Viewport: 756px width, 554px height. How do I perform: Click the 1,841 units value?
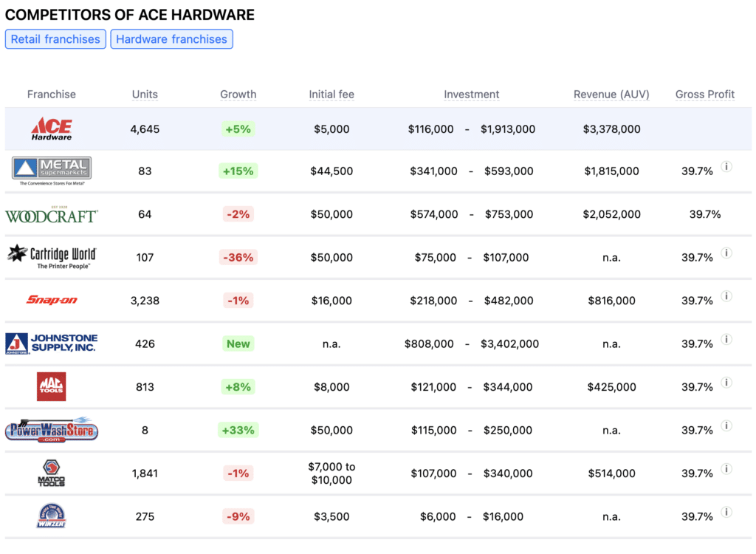(x=145, y=473)
